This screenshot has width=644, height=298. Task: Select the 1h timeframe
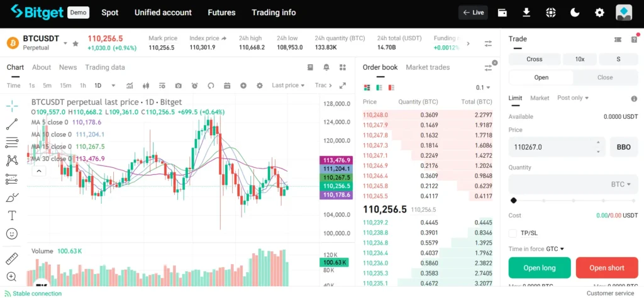(x=82, y=86)
